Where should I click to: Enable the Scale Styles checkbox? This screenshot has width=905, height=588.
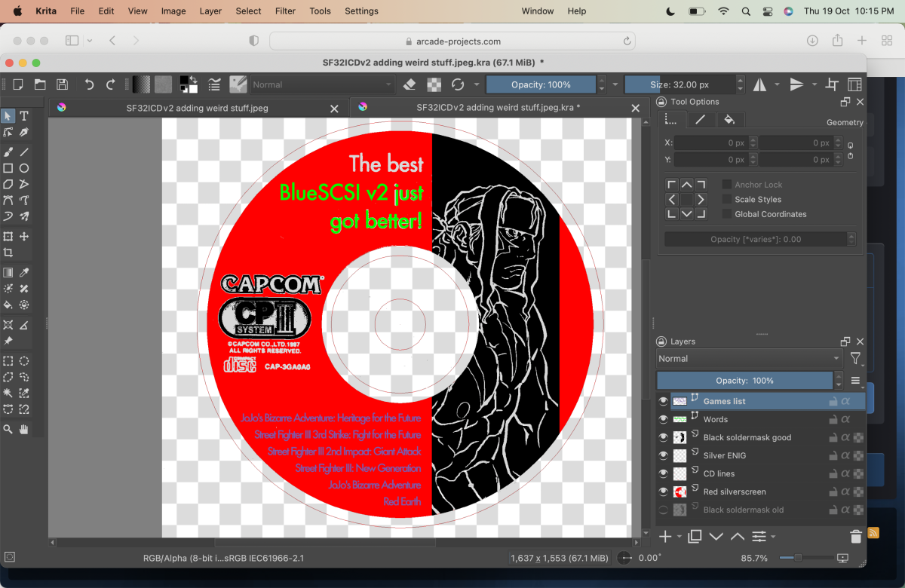(x=727, y=199)
